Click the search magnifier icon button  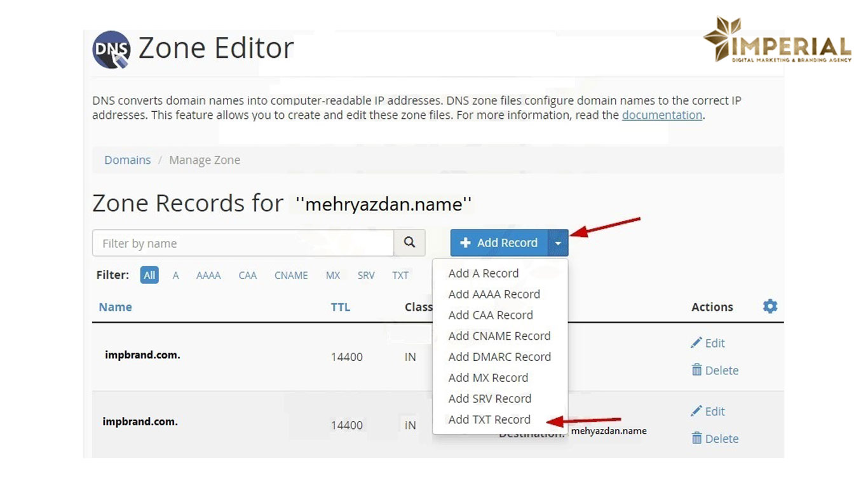click(x=409, y=243)
